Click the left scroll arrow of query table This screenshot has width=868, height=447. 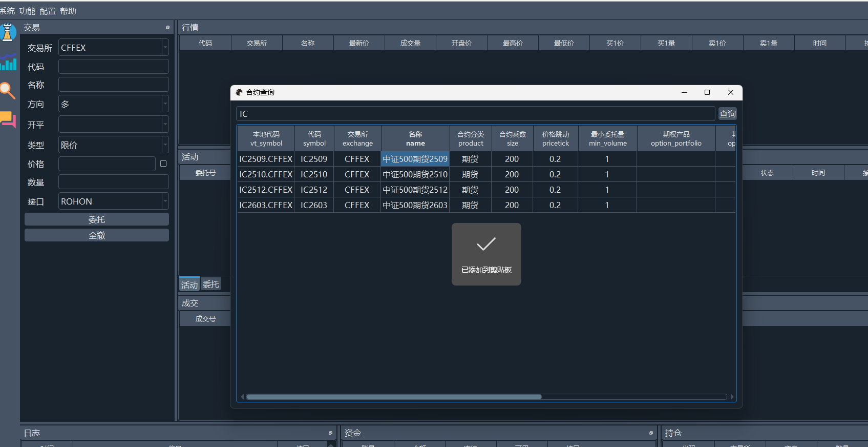click(x=243, y=397)
